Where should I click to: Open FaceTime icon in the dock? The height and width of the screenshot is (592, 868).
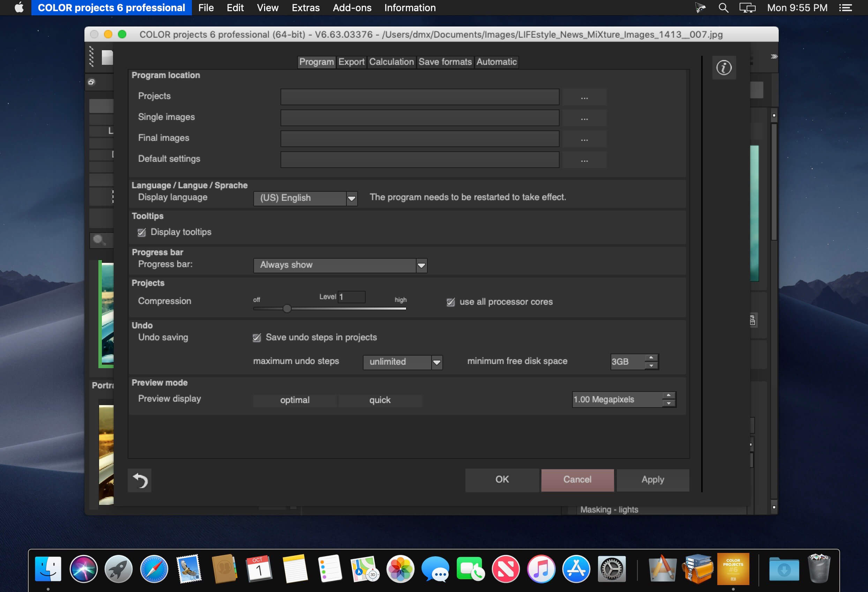click(x=470, y=569)
